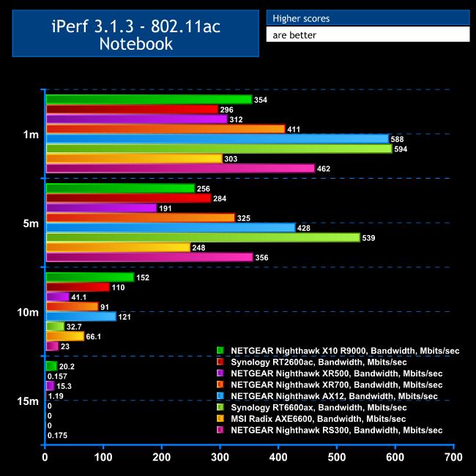Click the 1m distance axis label
This screenshot has width=476, height=476.
point(31,134)
